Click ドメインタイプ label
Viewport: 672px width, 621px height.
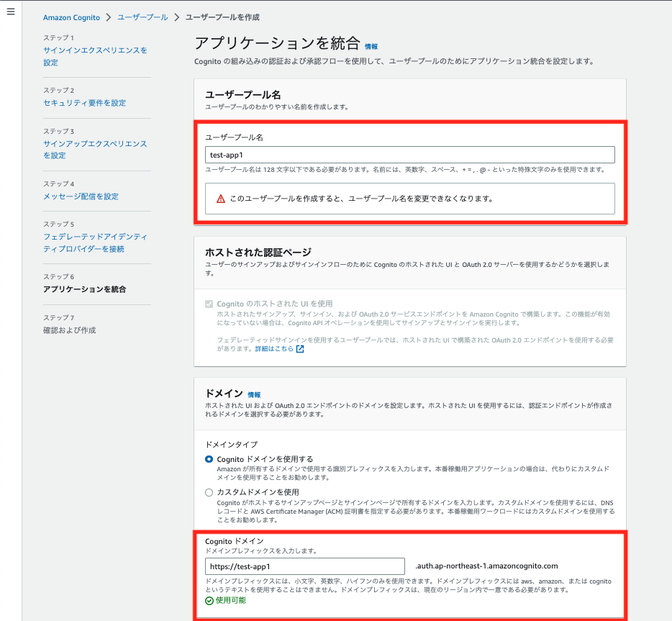coord(232,445)
